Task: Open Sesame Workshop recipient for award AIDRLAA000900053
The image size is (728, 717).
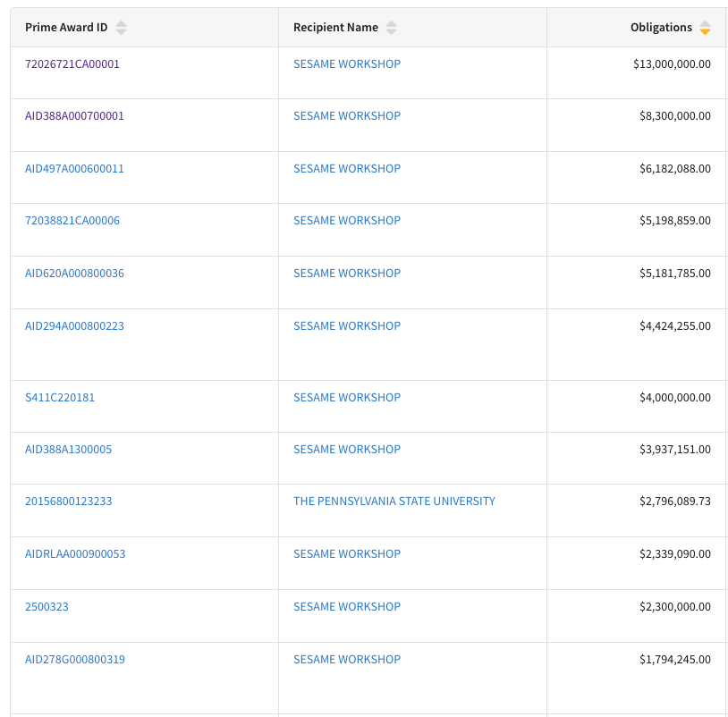Action: [347, 554]
